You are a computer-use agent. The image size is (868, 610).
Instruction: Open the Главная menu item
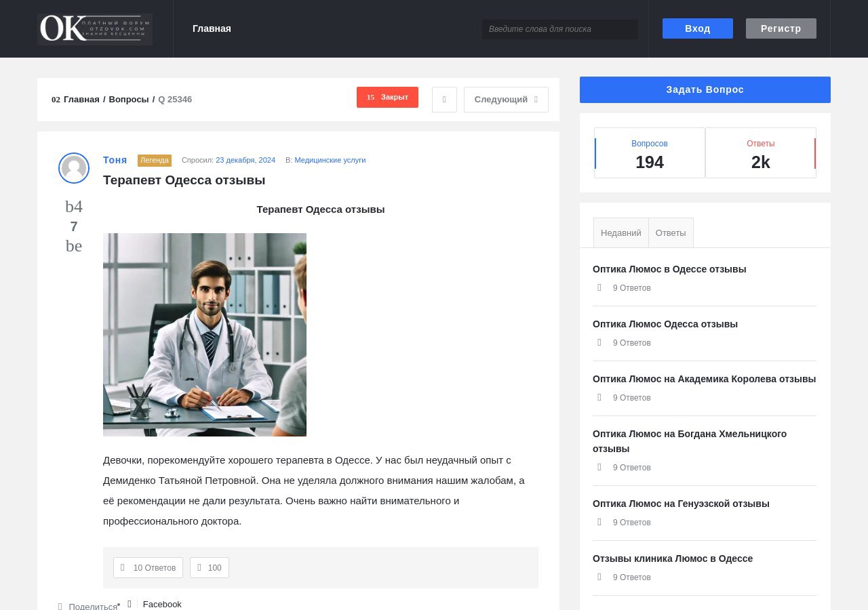pyautogui.click(x=212, y=28)
